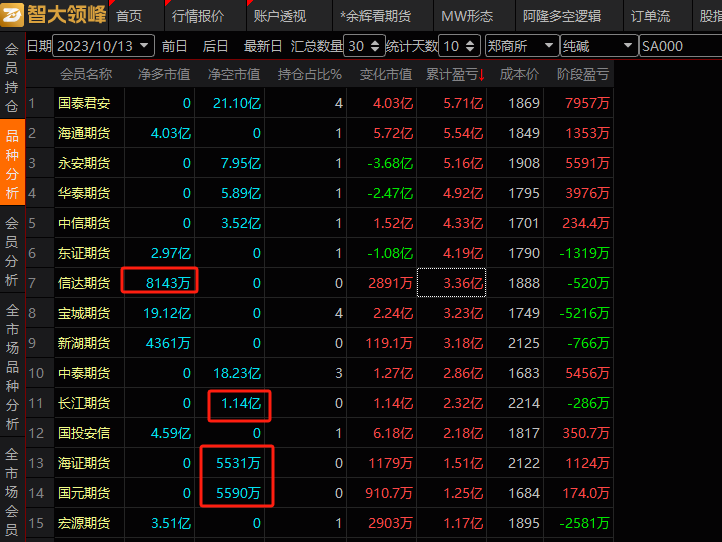The width and height of the screenshot is (722, 542).
Task: Select 海通期货 member name
Action: [x=84, y=133]
